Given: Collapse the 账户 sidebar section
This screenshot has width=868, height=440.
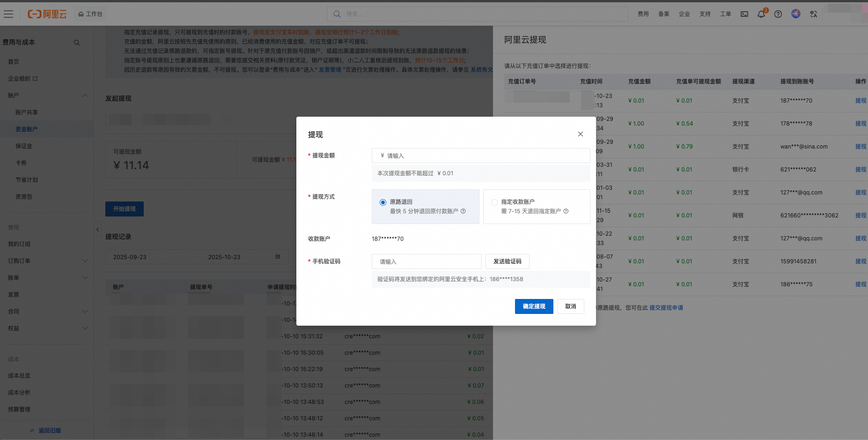Looking at the screenshot, I should (x=85, y=96).
